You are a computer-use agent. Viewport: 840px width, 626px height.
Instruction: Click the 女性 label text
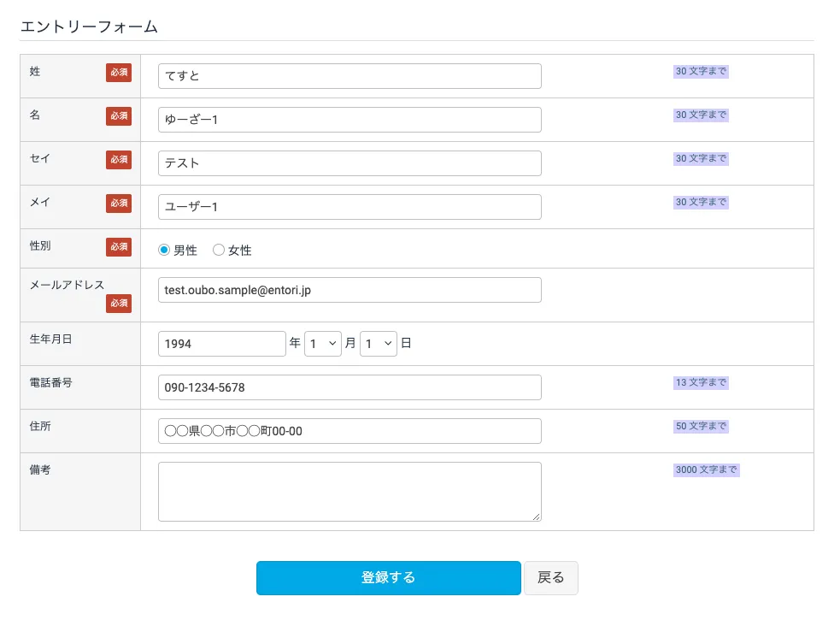(240, 251)
